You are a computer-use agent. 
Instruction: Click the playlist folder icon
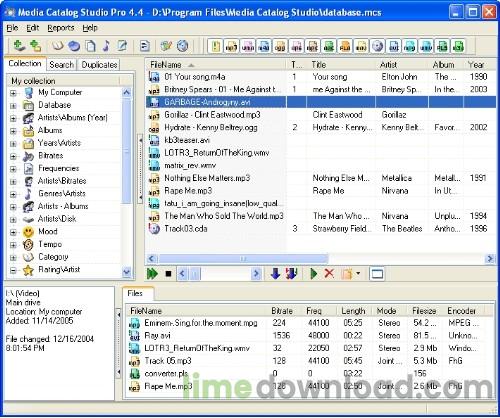point(347,274)
